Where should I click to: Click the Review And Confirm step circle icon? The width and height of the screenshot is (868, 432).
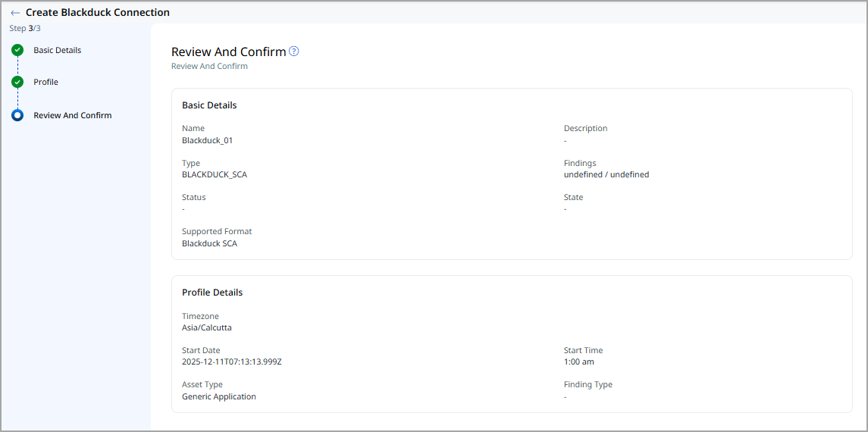tap(17, 115)
